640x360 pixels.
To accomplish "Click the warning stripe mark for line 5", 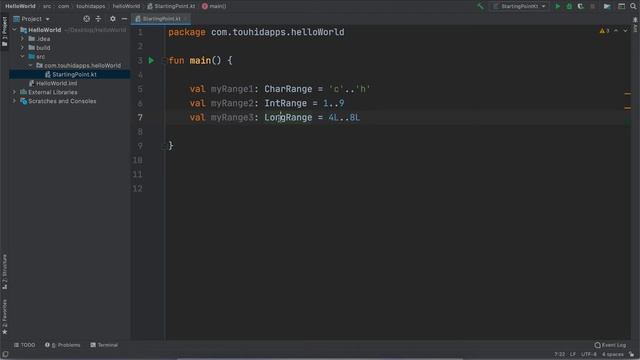I will coord(627,94).
